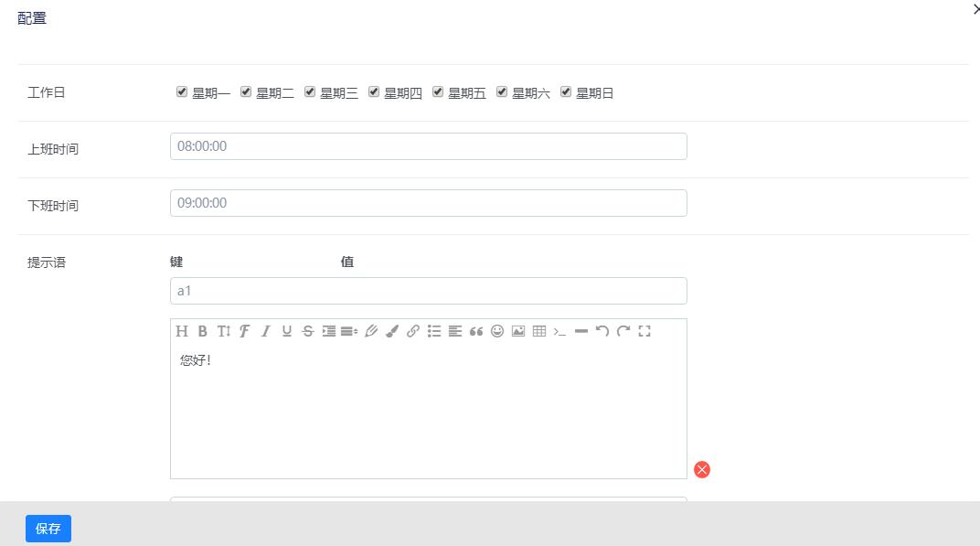The height and width of the screenshot is (546, 980).
Task: Open the emoji picker in the editor
Action: [x=497, y=331]
